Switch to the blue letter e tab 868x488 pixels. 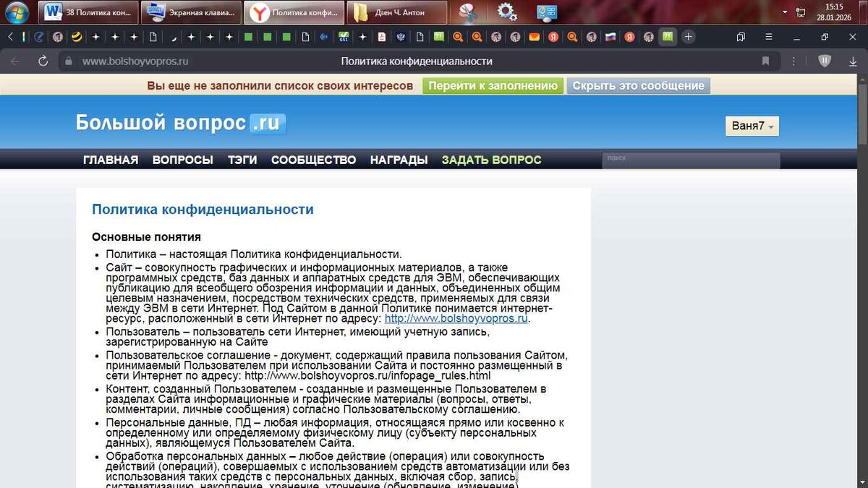click(x=38, y=37)
